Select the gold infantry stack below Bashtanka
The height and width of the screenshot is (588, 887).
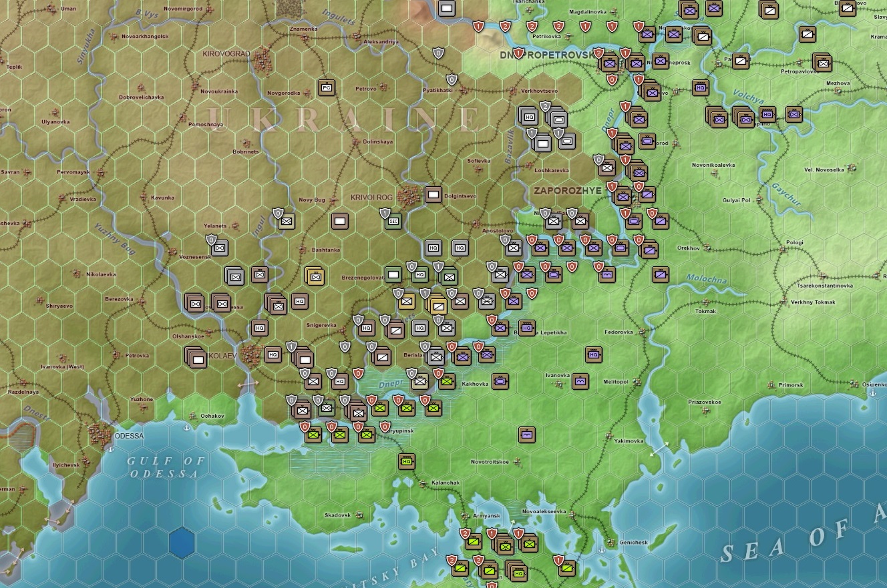pyautogui.click(x=315, y=275)
